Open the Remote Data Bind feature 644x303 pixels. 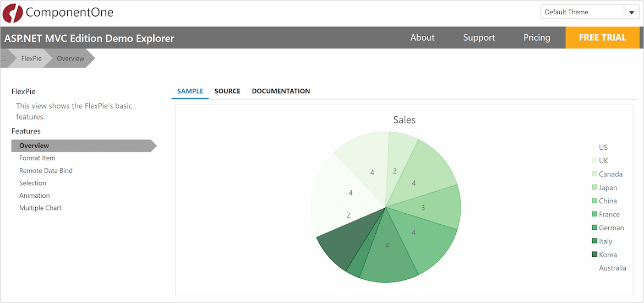46,171
